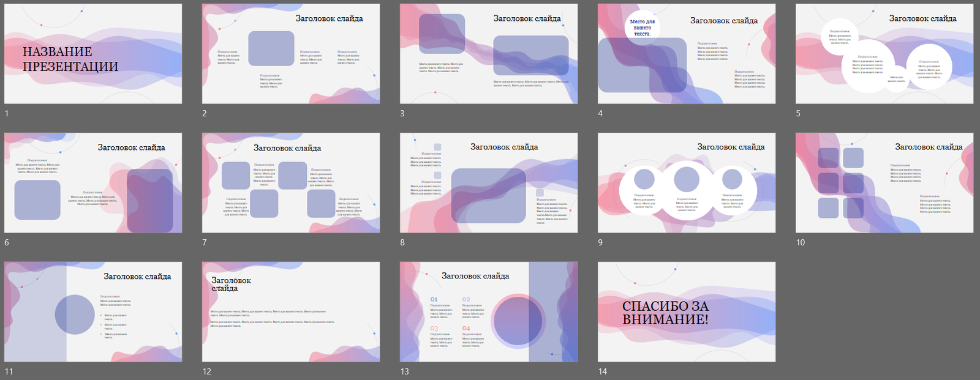
Task: Click the gradient circle on slide 13
Action: pos(518,321)
